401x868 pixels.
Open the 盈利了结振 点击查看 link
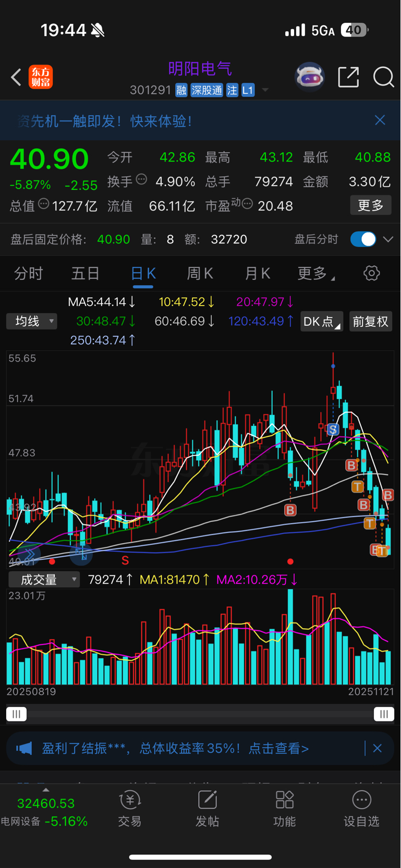tap(175, 749)
